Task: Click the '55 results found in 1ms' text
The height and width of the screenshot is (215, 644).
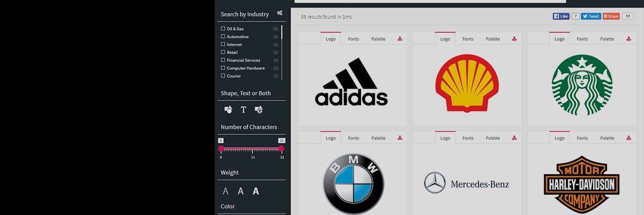Action: [x=326, y=17]
